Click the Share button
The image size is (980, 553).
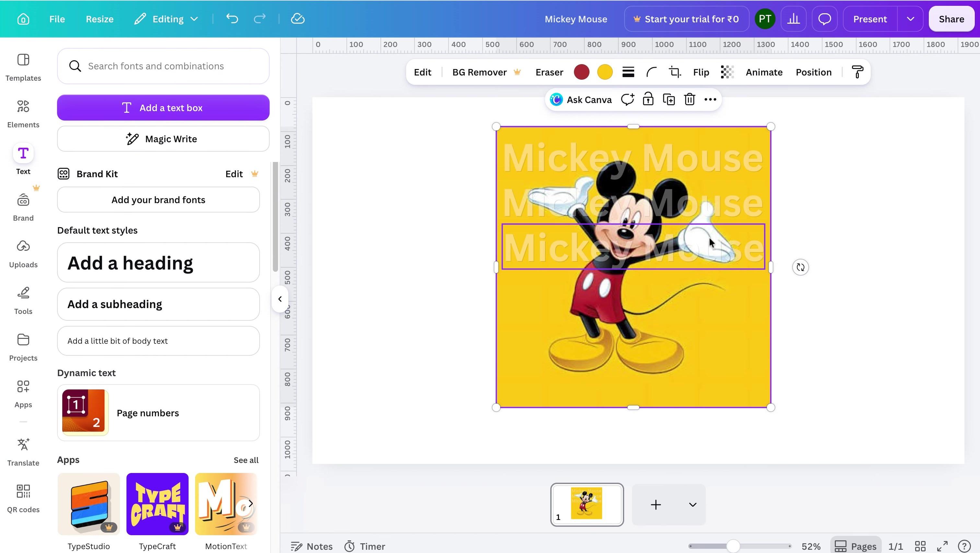click(951, 19)
